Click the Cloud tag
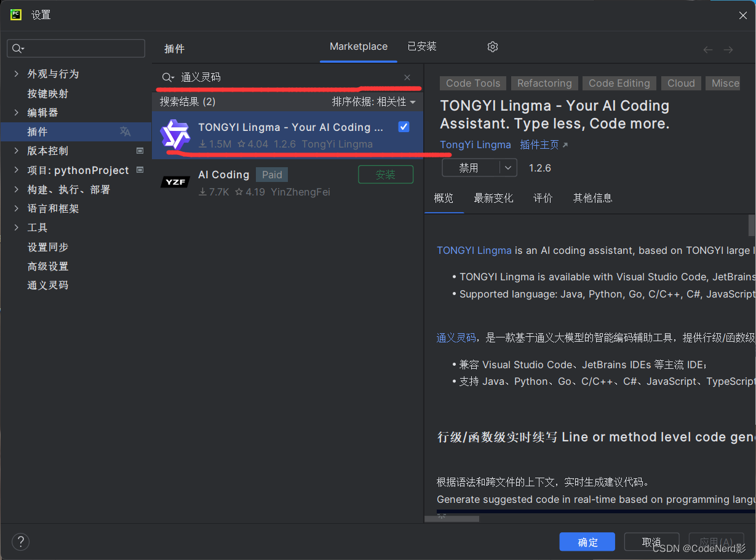 [x=681, y=83]
